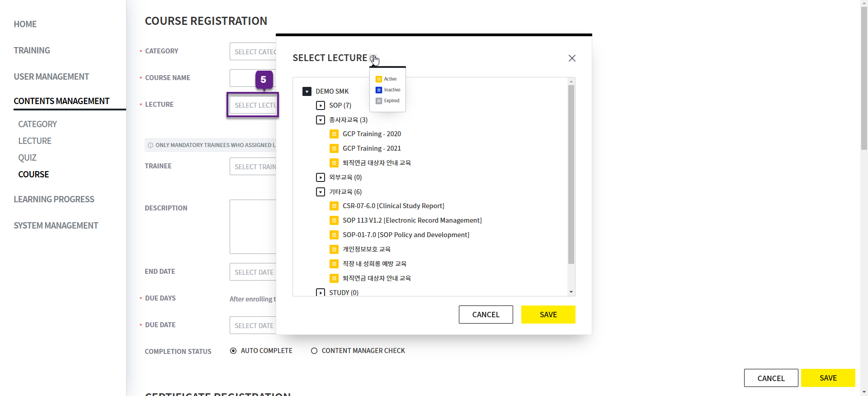Select the AUTO COMPLETE radio button

point(233,351)
